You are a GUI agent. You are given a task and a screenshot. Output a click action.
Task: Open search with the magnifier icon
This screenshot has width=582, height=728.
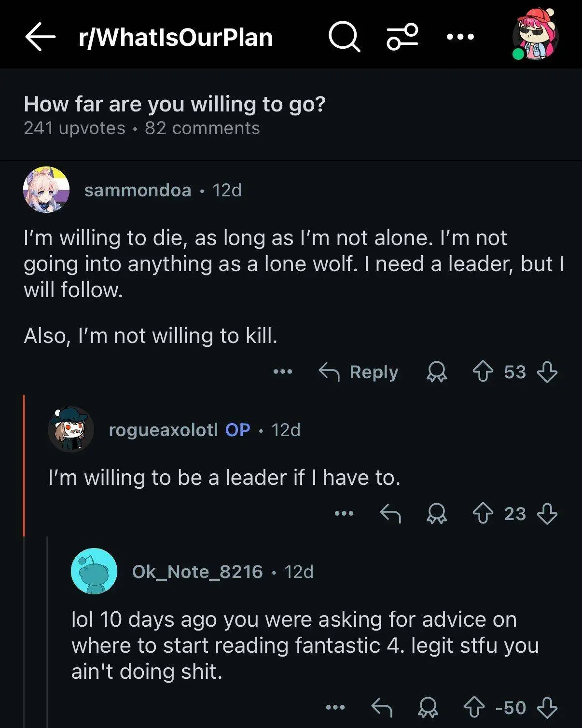(344, 37)
